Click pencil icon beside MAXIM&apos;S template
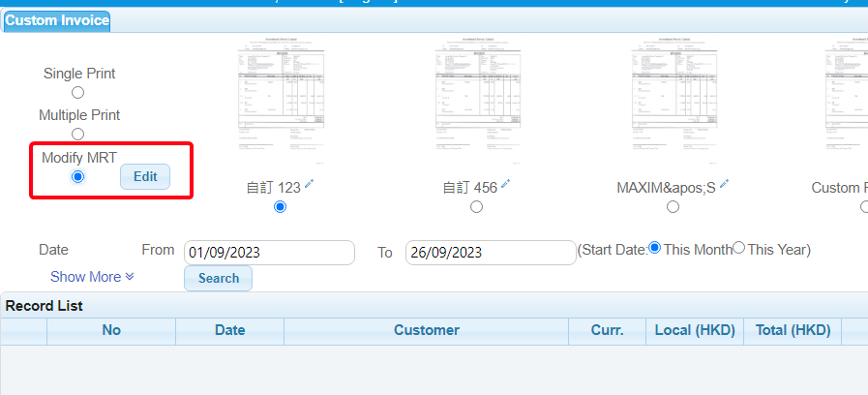Image resolution: width=868 pixels, height=395 pixels. point(724,184)
